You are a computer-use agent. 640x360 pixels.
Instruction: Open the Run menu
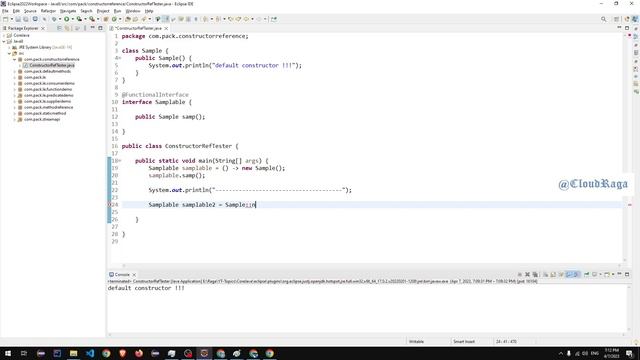(118, 11)
